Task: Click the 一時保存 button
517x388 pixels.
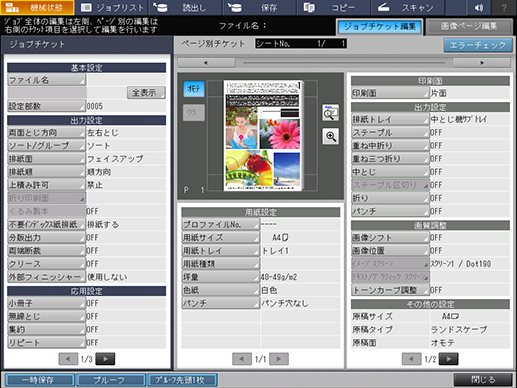Action: pyautogui.click(x=40, y=380)
